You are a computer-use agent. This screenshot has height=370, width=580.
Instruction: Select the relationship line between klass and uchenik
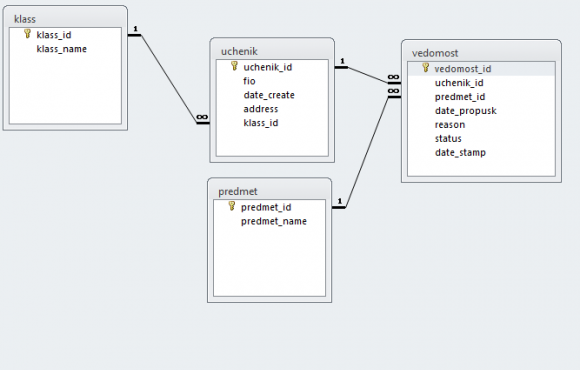click(x=169, y=79)
